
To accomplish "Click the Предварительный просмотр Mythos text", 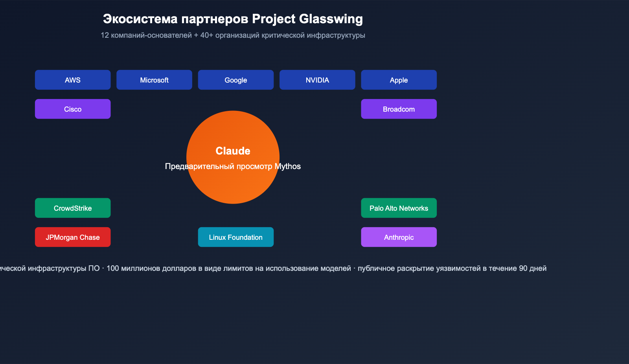I will tap(233, 166).
